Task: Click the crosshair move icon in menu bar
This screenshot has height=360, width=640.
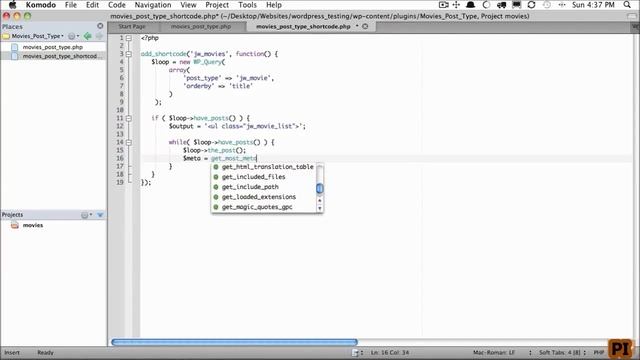Action: click(456, 5)
